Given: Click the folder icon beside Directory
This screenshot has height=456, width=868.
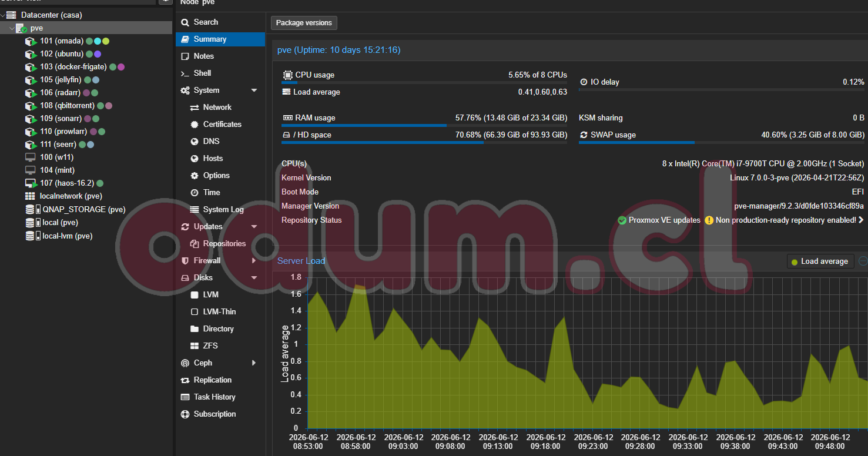Looking at the screenshot, I should pyautogui.click(x=195, y=329).
